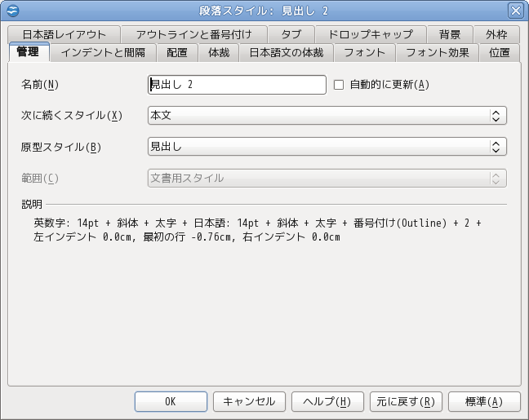Viewport: 529px width, 420px height.
Task: Select the 管理 tab
Action: (x=29, y=52)
